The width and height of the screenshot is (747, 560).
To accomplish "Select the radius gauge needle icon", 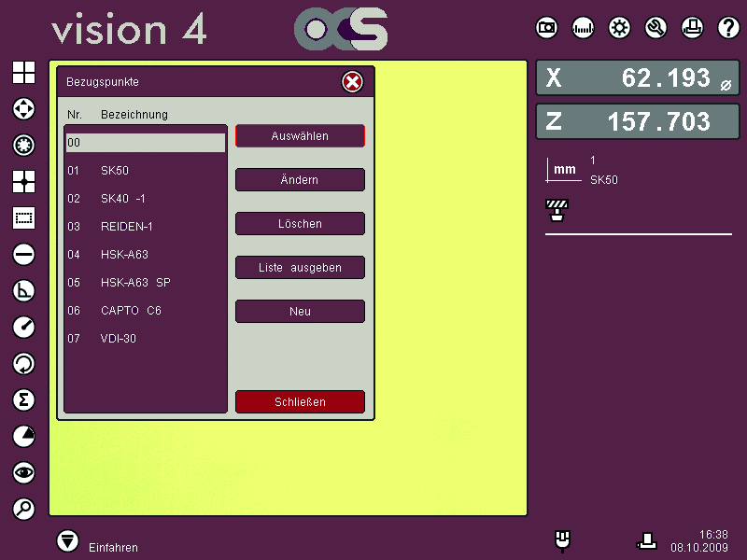I will [23, 328].
